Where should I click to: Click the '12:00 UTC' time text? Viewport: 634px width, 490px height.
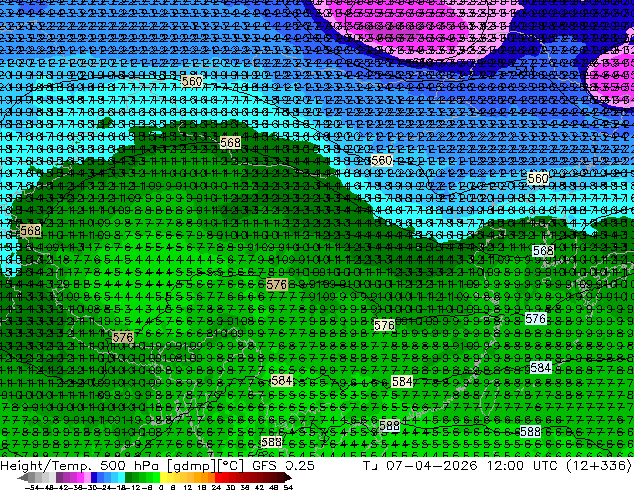point(523,465)
